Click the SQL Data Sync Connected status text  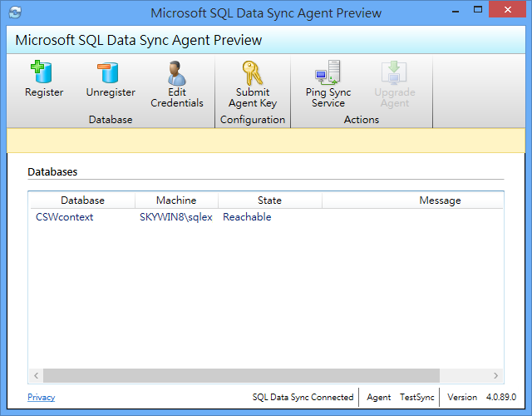(303, 397)
